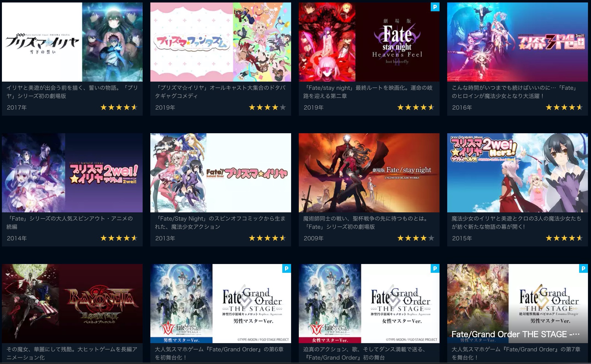Open Prisma Illya 3rei thumbnail
The image size is (591, 364).
tap(518, 42)
